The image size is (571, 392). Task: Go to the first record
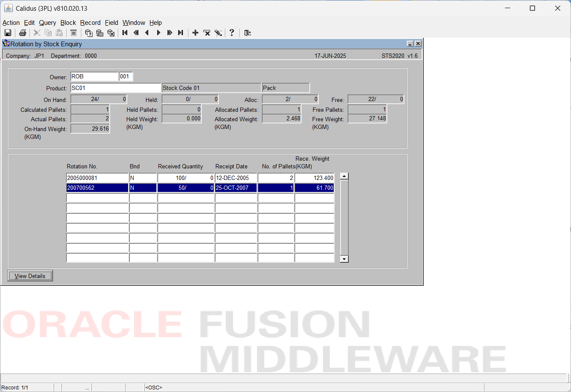tap(125, 33)
